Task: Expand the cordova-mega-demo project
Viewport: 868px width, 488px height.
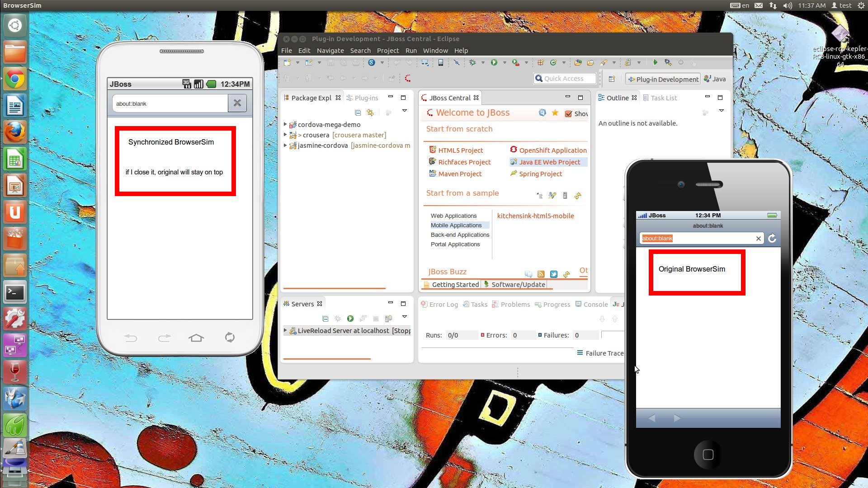Action: click(285, 124)
